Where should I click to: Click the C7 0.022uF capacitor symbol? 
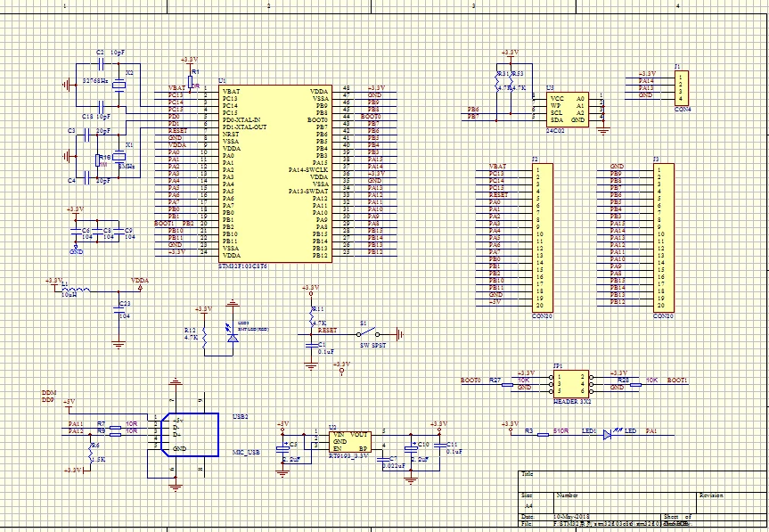coord(382,460)
